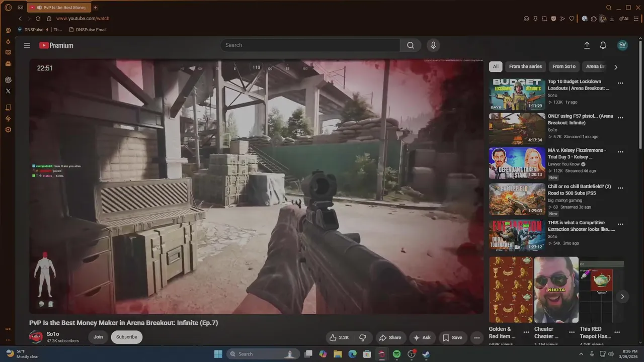Open more video actions ellipsis beside Save
Image resolution: width=644 pixels, height=362 pixels.
[476, 337]
